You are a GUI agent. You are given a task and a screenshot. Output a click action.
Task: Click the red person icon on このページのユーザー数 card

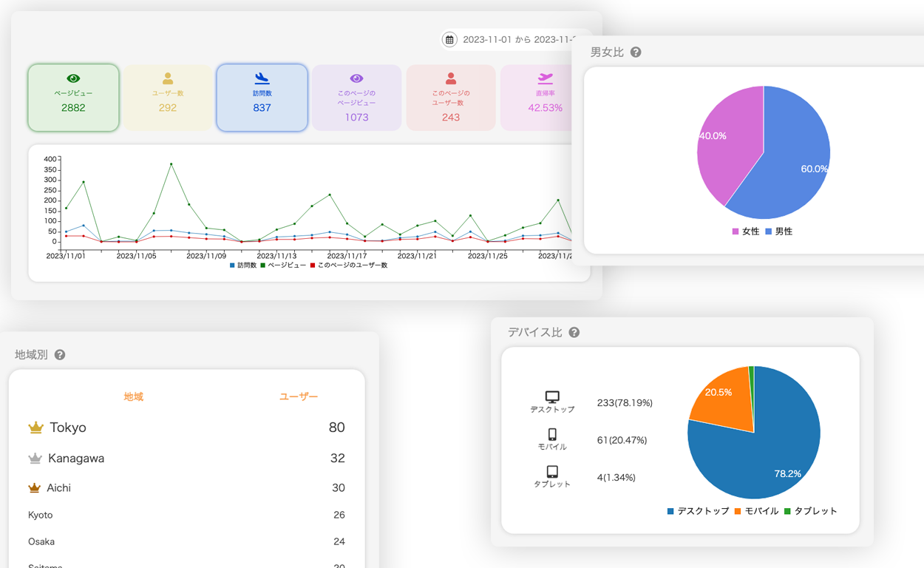pyautogui.click(x=451, y=78)
